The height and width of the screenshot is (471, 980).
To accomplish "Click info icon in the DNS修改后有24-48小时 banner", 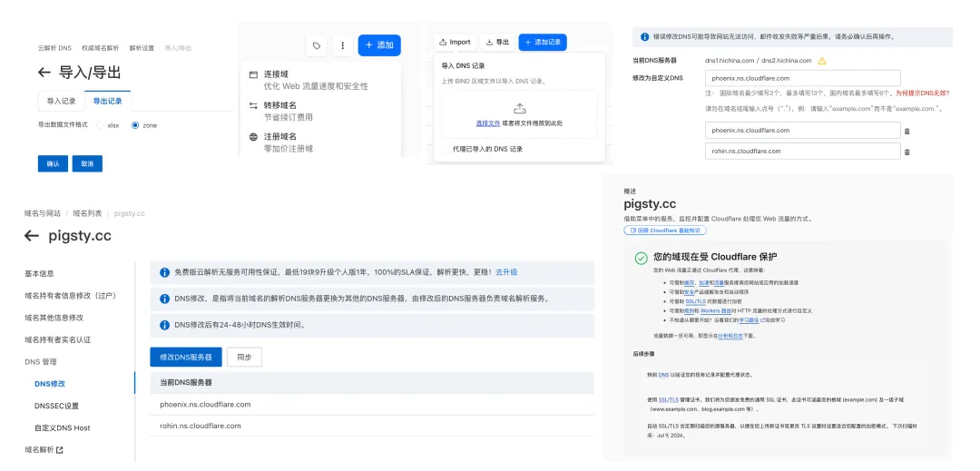I will point(164,325).
